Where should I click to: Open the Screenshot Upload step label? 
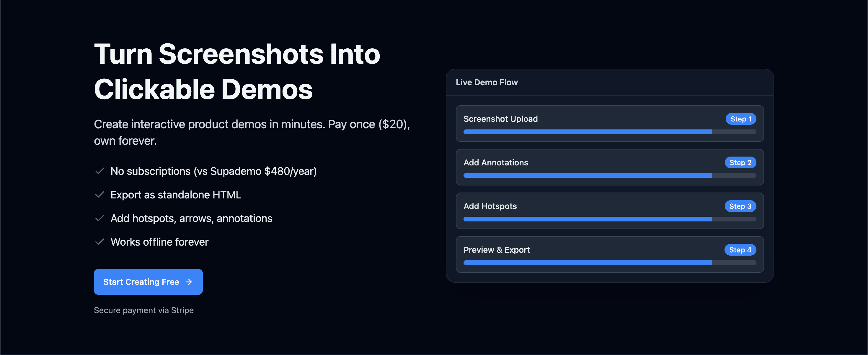click(x=500, y=119)
